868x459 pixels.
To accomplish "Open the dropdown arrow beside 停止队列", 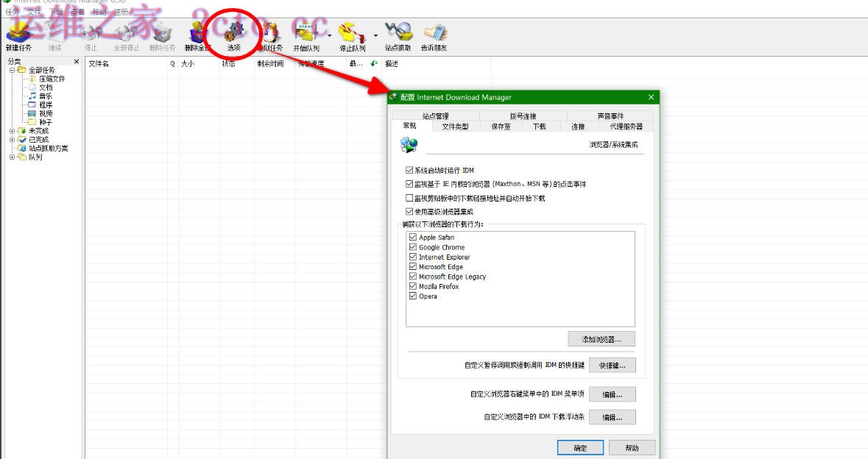I will 375,36.
